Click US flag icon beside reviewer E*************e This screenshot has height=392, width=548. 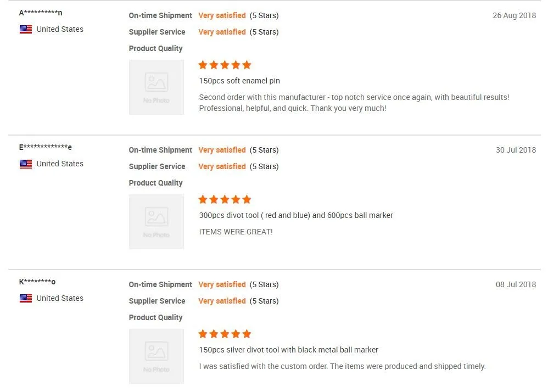(26, 164)
